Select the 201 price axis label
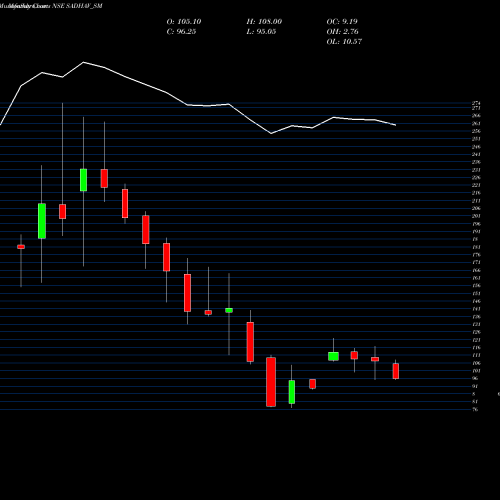The width and height of the screenshot is (500, 500). [476, 216]
